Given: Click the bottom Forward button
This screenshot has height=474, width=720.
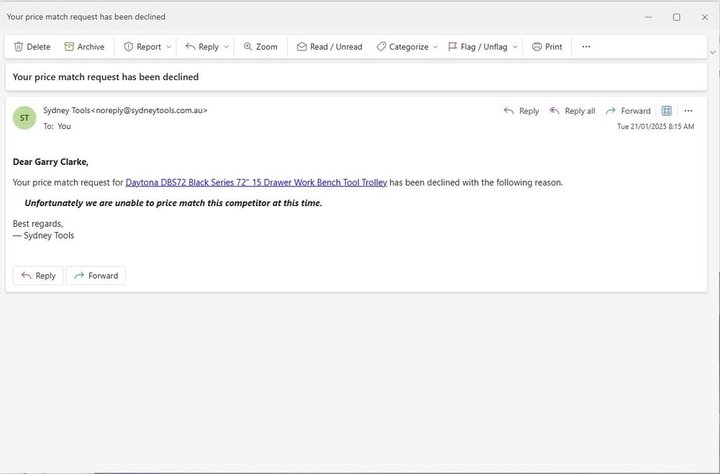Looking at the screenshot, I should [96, 276].
